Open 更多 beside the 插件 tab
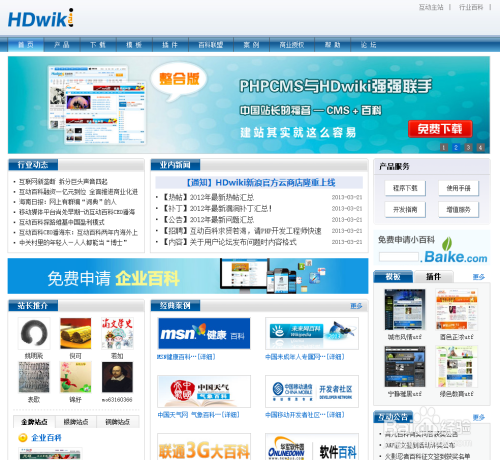 pyautogui.click(x=478, y=277)
